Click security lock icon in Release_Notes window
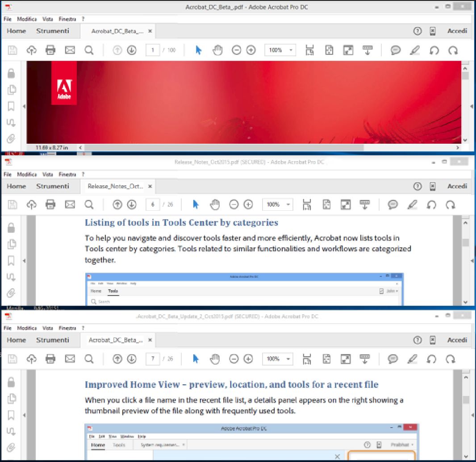 11,227
